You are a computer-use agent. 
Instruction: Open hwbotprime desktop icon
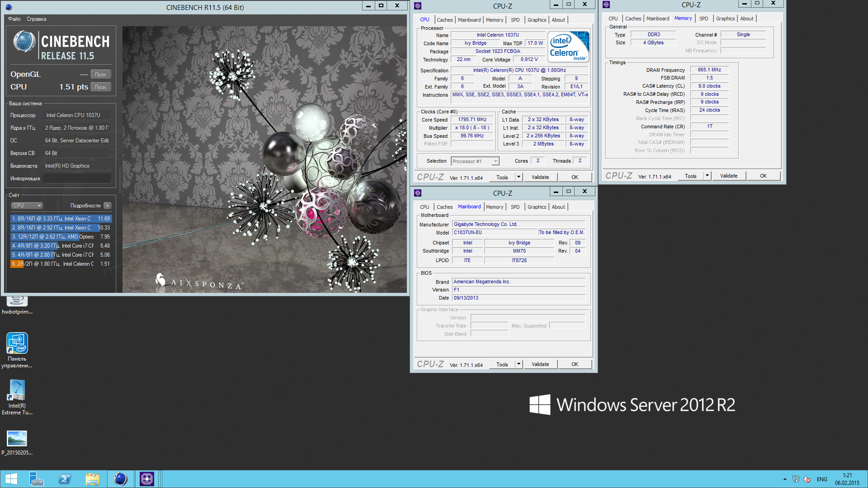[17, 305]
